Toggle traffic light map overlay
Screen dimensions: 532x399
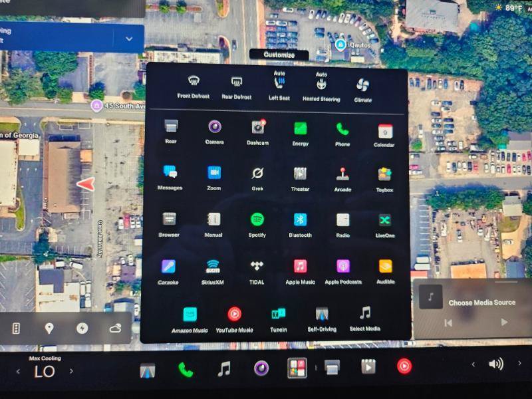click(16, 328)
